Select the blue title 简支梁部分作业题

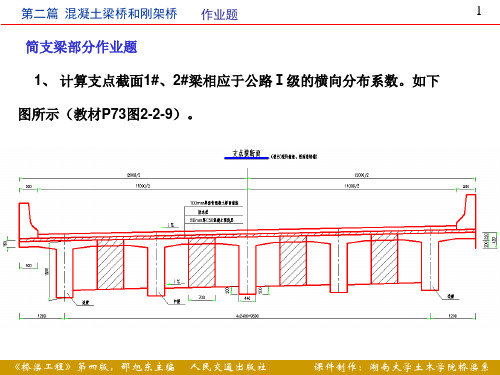coord(81,47)
